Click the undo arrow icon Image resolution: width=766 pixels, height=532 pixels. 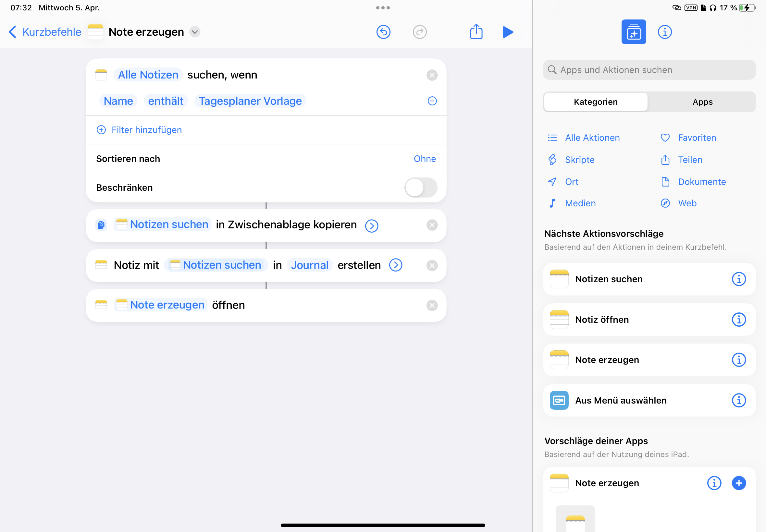click(383, 32)
